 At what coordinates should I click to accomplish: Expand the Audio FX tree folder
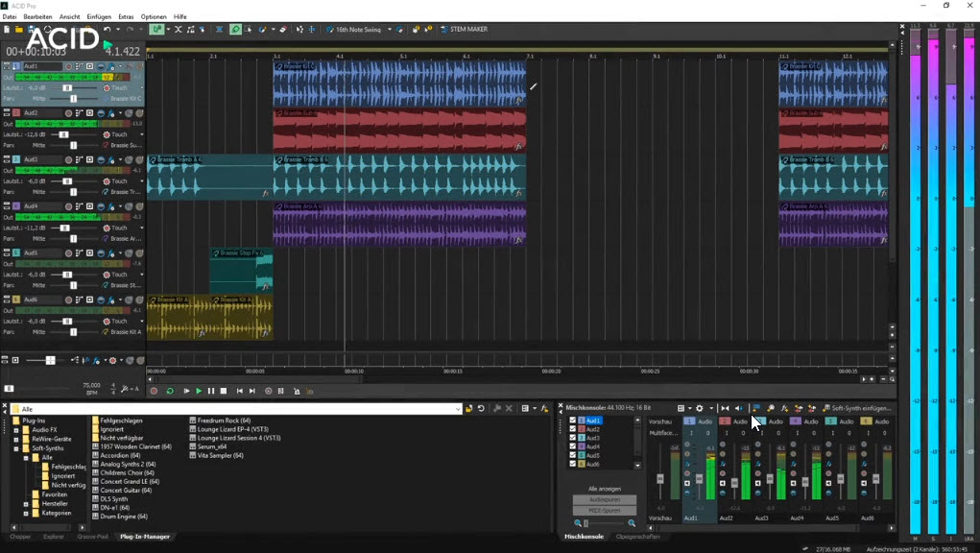(x=16, y=430)
